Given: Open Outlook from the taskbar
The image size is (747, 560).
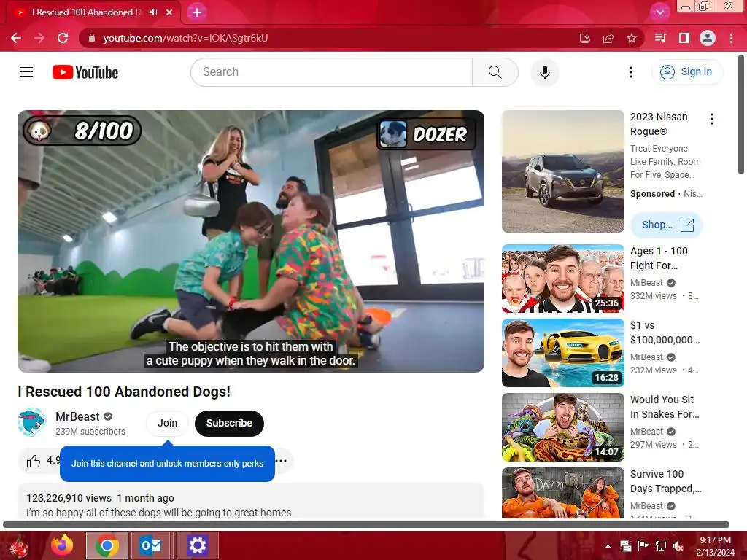Looking at the screenshot, I should (x=151, y=545).
